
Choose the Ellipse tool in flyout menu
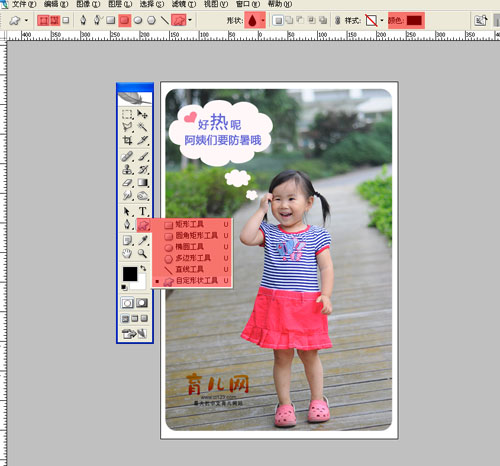192,247
